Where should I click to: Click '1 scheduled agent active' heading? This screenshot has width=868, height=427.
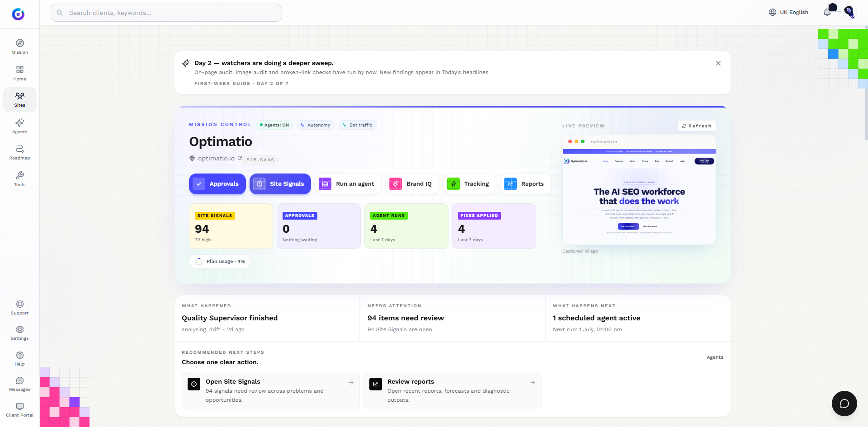596,318
